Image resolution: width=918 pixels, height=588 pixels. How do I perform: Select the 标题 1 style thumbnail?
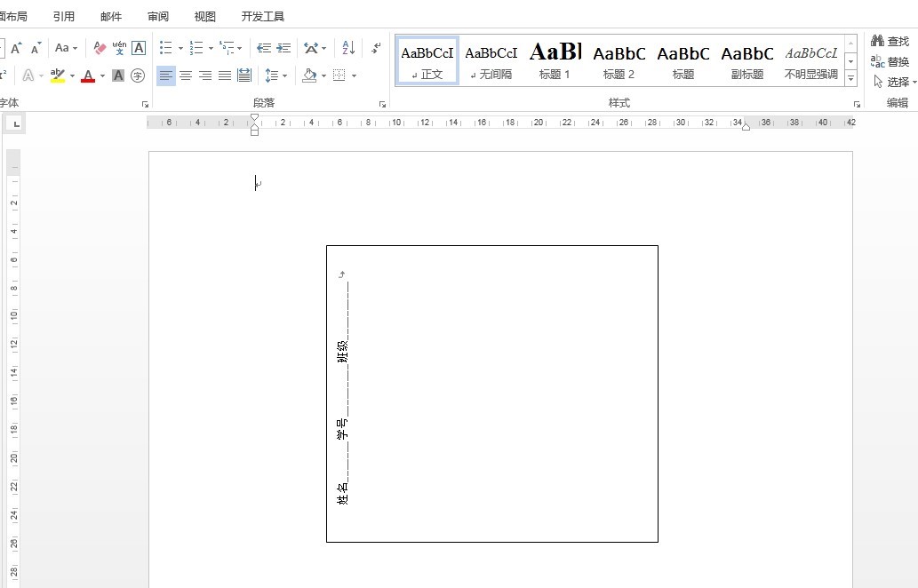pyautogui.click(x=555, y=60)
